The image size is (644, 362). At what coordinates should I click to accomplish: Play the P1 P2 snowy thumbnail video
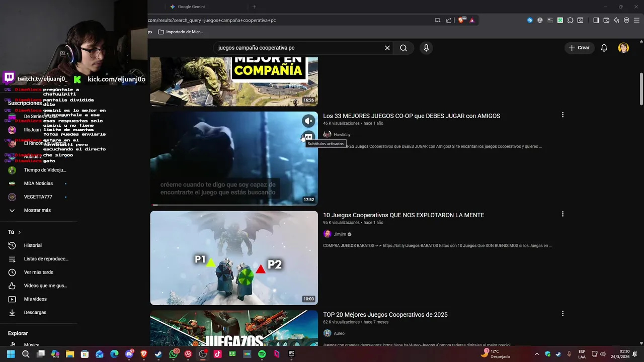pos(234,258)
